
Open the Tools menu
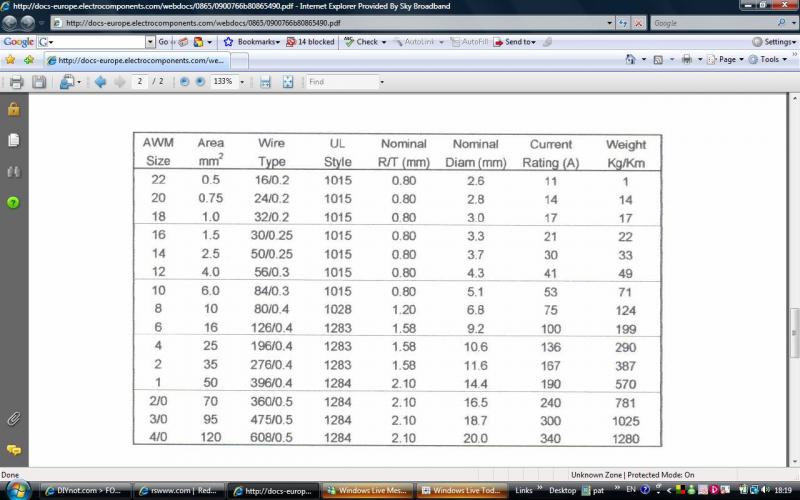point(768,60)
